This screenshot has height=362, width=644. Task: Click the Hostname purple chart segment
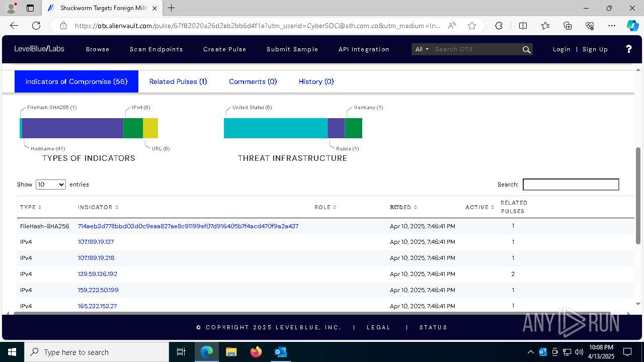coord(73,128)
